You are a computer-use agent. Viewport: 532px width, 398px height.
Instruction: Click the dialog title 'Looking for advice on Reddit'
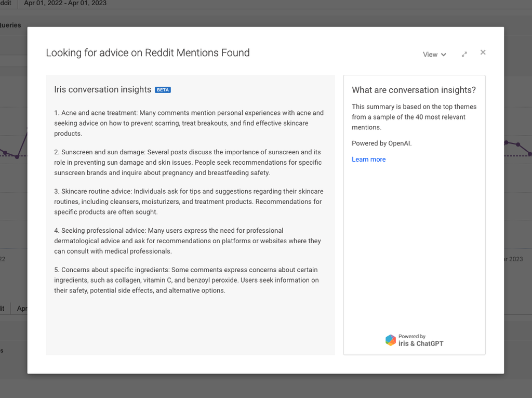coord(148,53)
